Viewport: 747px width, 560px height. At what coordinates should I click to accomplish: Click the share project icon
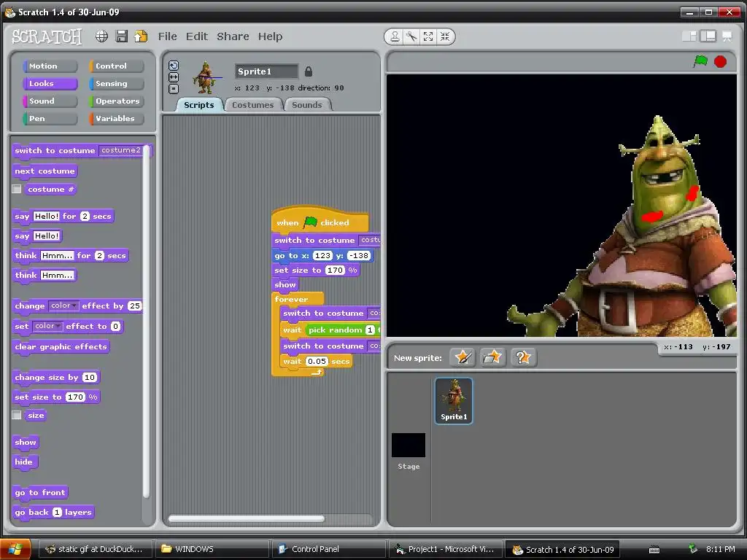pos(141,36)
